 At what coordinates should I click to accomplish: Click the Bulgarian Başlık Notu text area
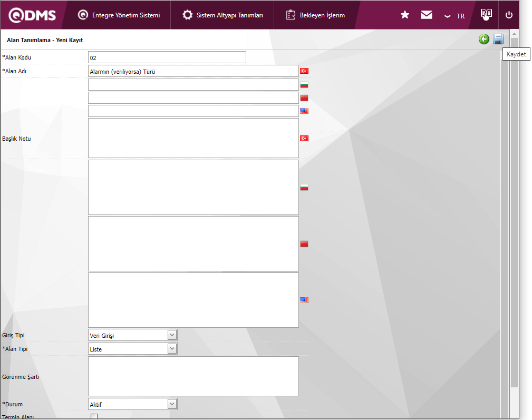194,188
